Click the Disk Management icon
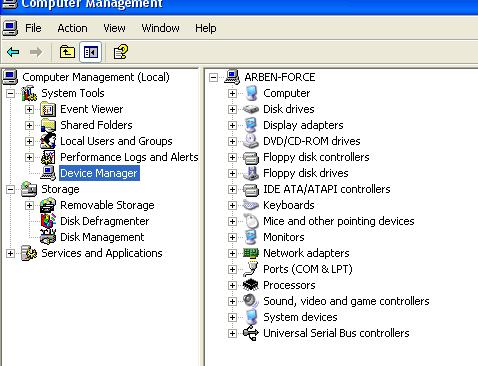Screen dimensions: 478x366 [x=48, y=237]
